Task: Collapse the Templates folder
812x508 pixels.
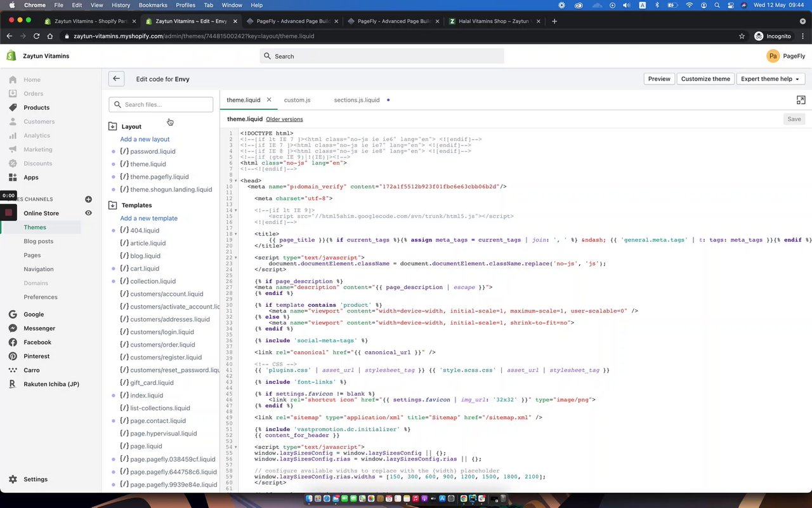Action: point(113,205)
